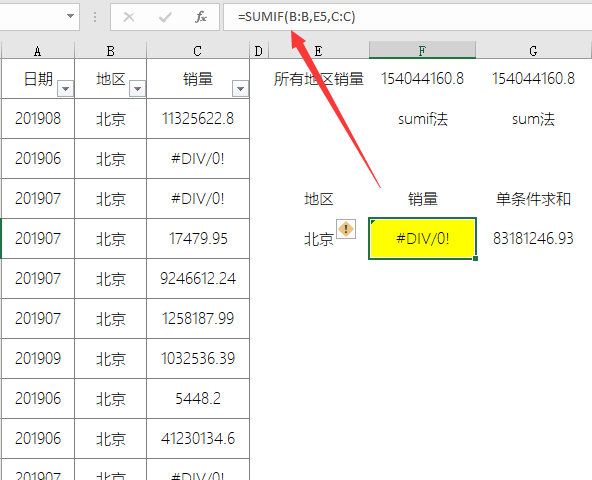Select the 北京 criteria cell in column E

[319, 238]
